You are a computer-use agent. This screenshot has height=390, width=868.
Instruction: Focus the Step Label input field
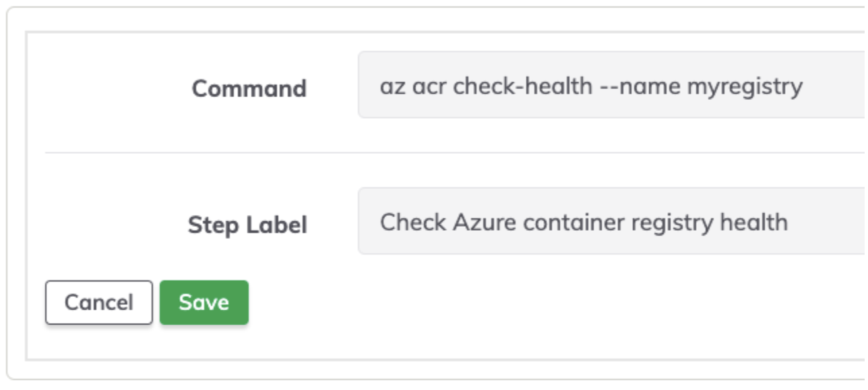pos(612,221)
